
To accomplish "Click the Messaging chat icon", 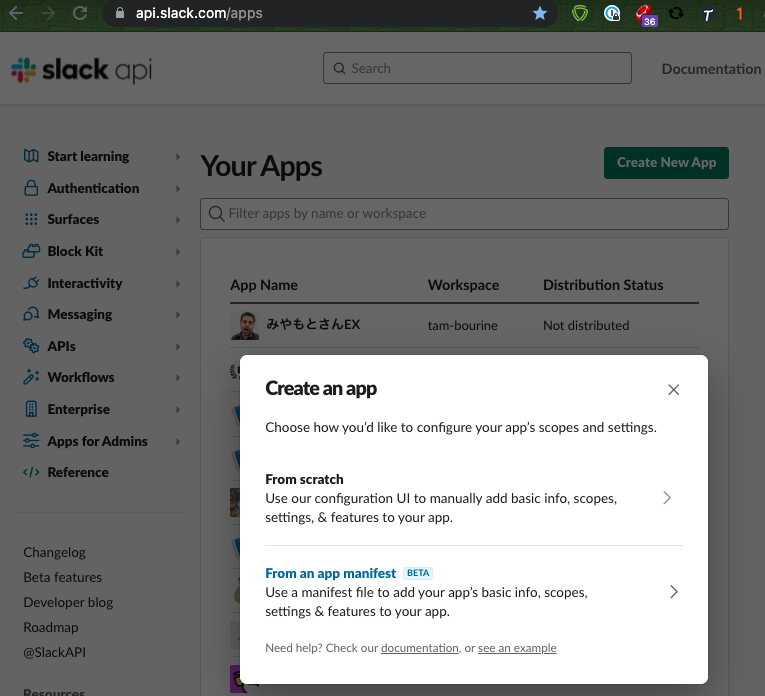I will [x=31, y=314].
